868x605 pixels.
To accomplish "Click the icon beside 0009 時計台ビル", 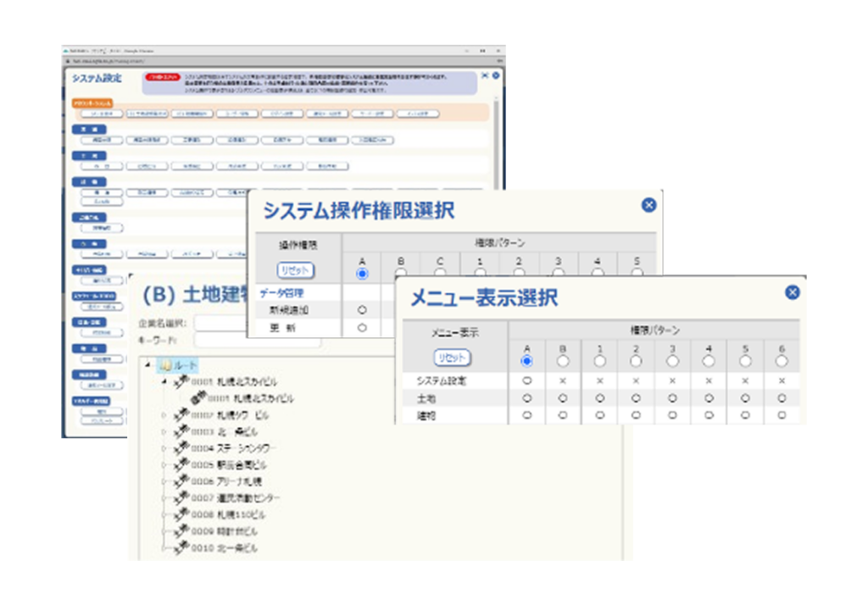I will (181, 530).
